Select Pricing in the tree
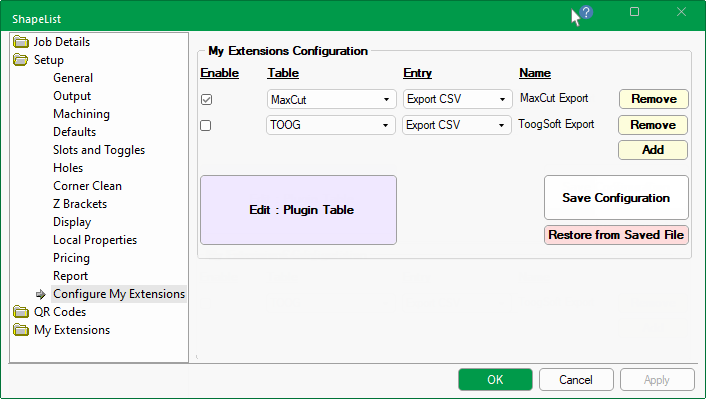 tap(72, 258)
